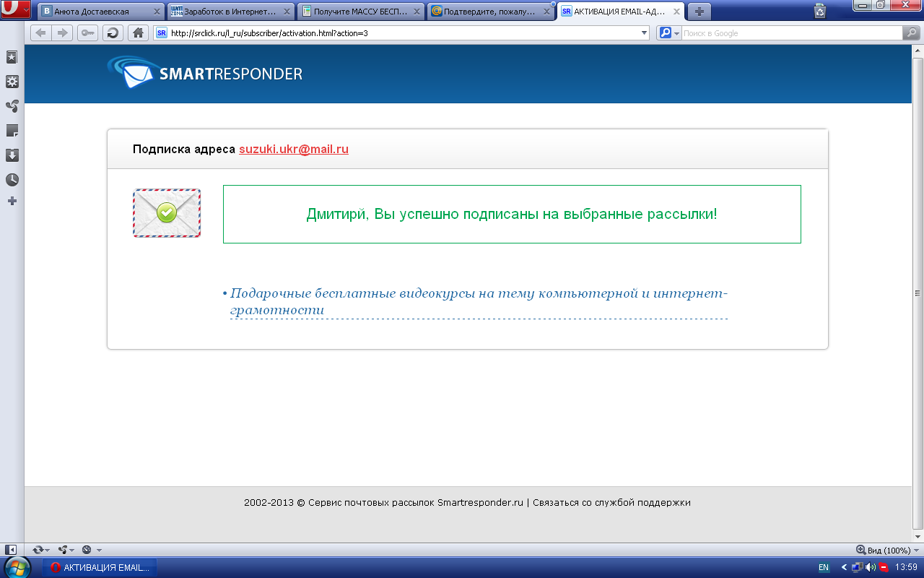Open Opera Unite panel in sidebar
924x578 pixels.
[x=12, y=106]
